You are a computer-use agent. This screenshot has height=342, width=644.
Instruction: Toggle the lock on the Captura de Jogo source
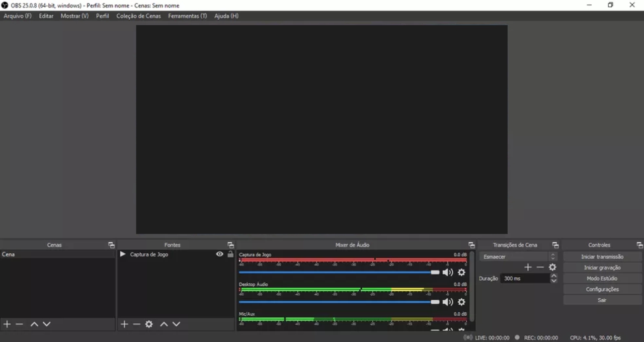pyautogui.click(x=230, y=254)
